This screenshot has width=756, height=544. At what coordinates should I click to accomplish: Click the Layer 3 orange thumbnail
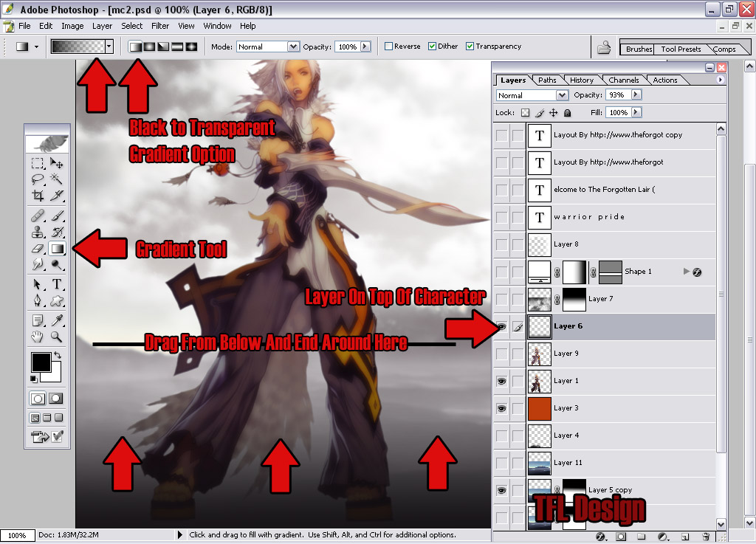pyautogui.click(x=540, y=409)
